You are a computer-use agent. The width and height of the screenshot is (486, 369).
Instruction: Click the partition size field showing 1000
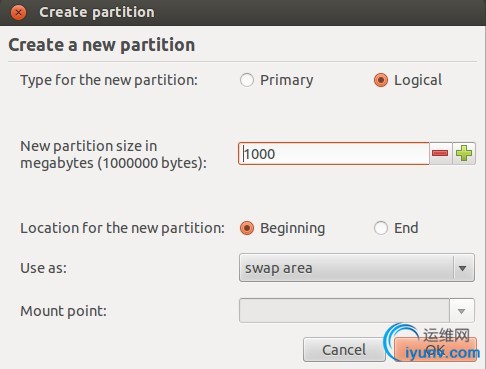[x=334, y=153]
